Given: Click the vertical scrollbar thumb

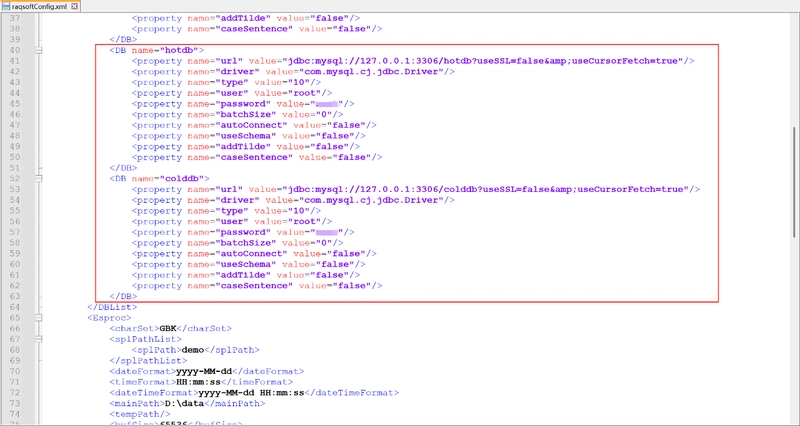Looking at the screenshot, I should tap(795, 182).
